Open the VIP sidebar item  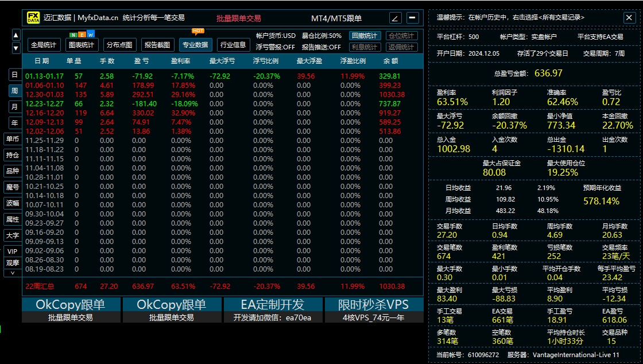(12, 251)
